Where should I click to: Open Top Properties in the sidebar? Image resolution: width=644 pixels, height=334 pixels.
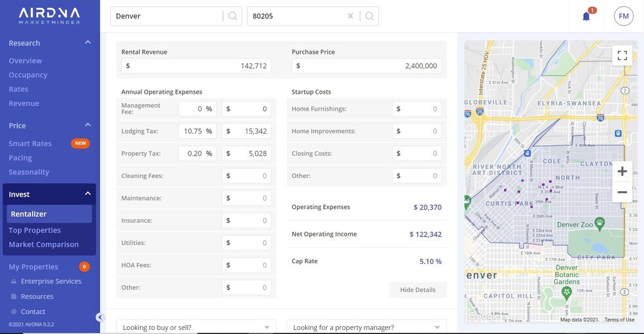pos(35,231)
